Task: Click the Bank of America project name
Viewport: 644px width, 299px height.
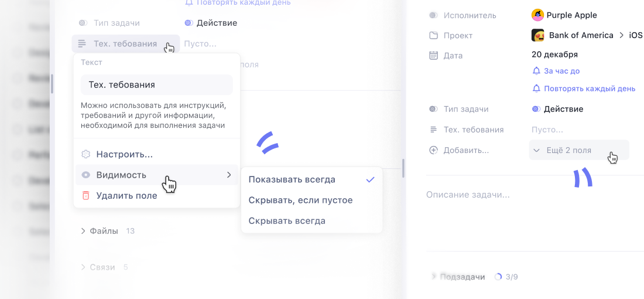Action: (x=581, y=35)
